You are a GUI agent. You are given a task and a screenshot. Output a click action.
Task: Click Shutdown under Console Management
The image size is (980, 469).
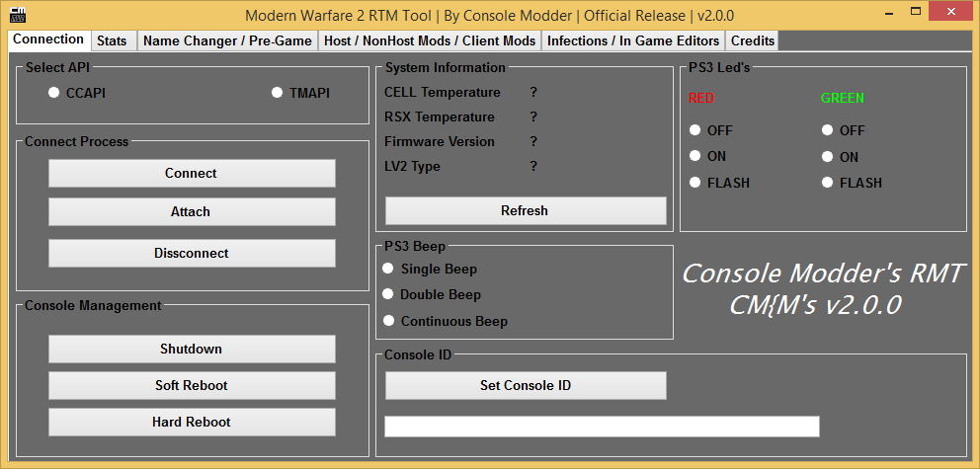click(x=192, y=349)
